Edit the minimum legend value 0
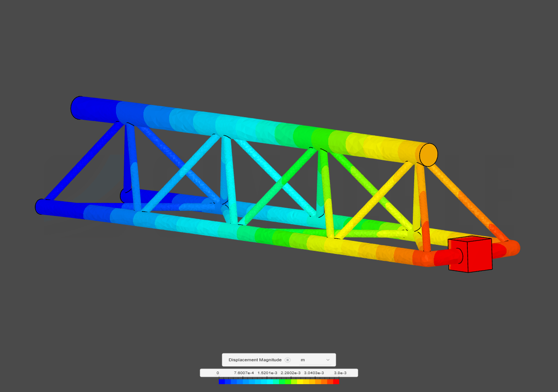Screen dimensions: 558x392 (x=217, y=373)
